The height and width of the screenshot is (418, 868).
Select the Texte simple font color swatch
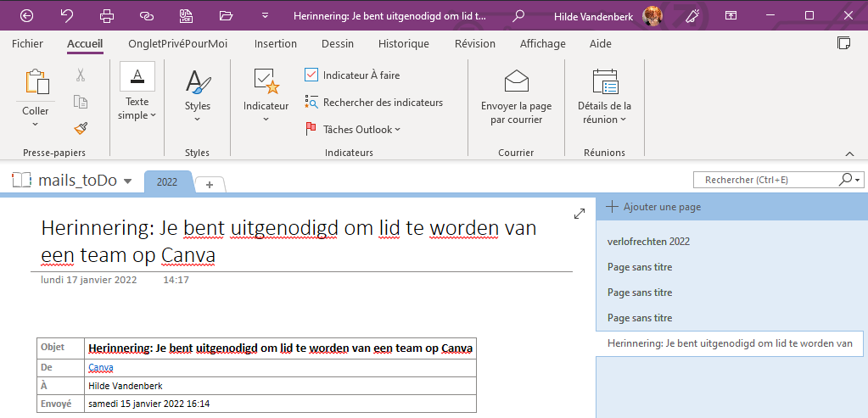click(x=137, y=76)
